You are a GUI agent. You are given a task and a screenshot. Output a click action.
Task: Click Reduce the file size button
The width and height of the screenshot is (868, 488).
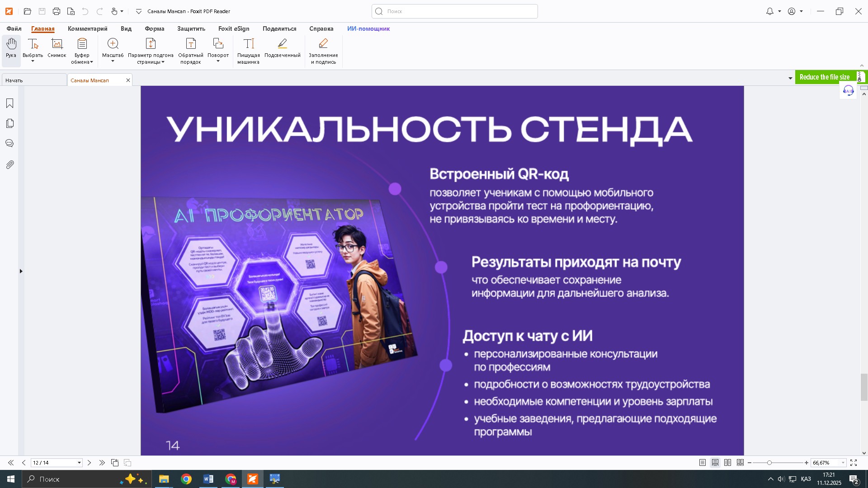click(x=824, y=77)
